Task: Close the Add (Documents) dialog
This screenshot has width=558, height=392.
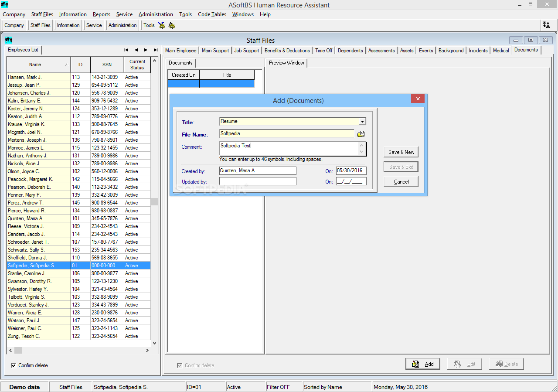Action: click(x=418, y=99)
